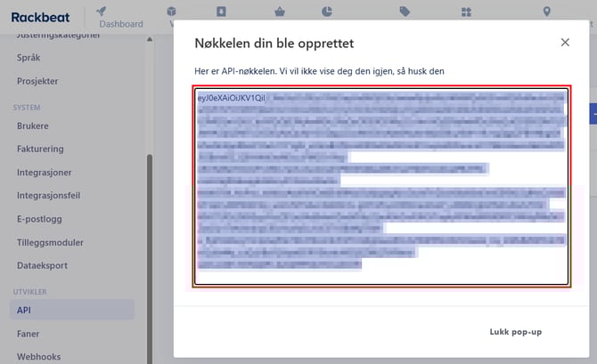The width and height of the screenshot is (597, 364).
Task: Open Integrasjoner in the sidebar
Action: (x=44, y=173)
